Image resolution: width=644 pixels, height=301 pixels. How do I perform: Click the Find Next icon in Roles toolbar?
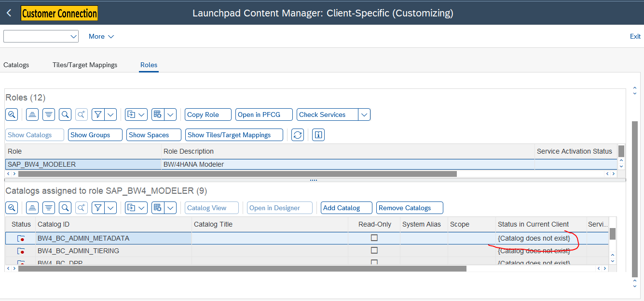click(82, 115)
